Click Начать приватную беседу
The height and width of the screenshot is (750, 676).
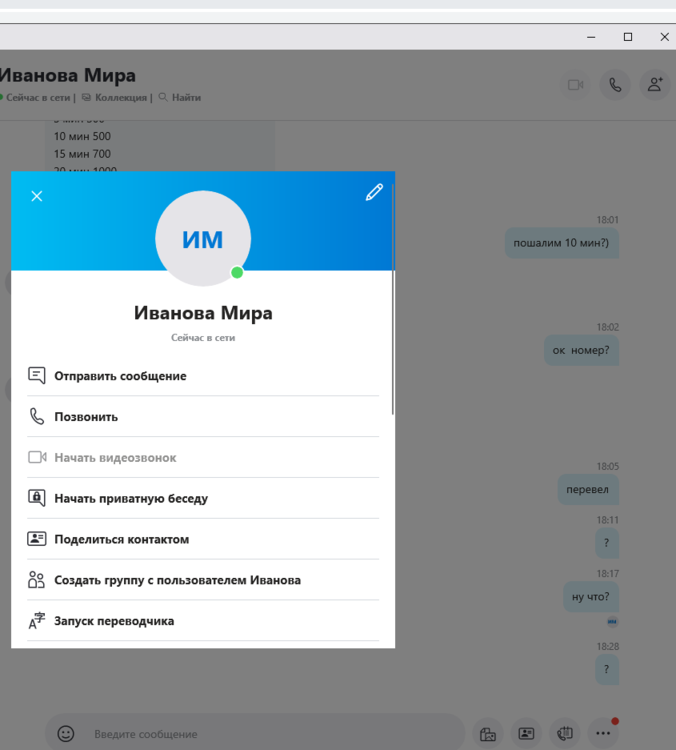130,498
